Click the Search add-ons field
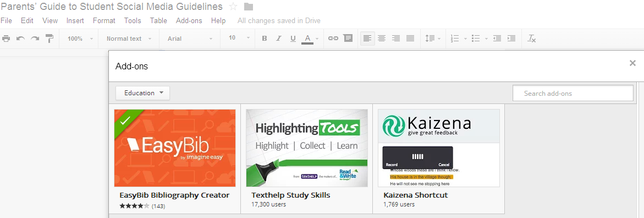Viewport: 644px width, 218px height. [x=573, y=93]
